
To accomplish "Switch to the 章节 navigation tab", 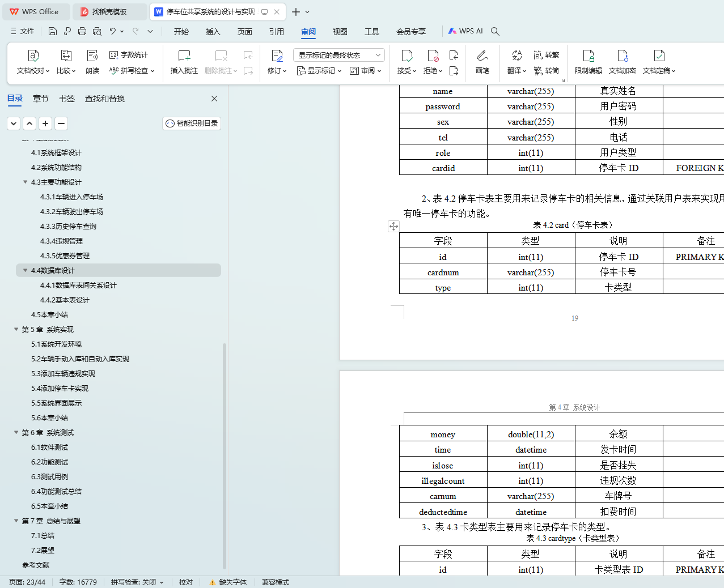I will point(41,99).
